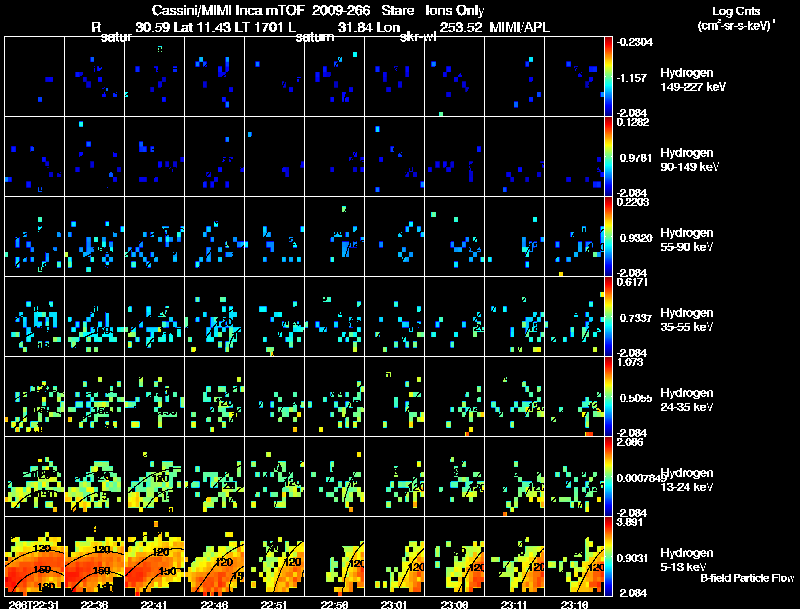Click the 'Hydrogen 90-149 keV' row label

(x=689, y=160)
